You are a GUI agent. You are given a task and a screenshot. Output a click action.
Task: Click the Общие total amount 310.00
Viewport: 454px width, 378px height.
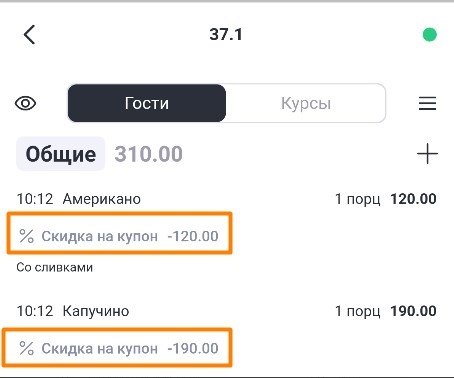tap(149, 154)
